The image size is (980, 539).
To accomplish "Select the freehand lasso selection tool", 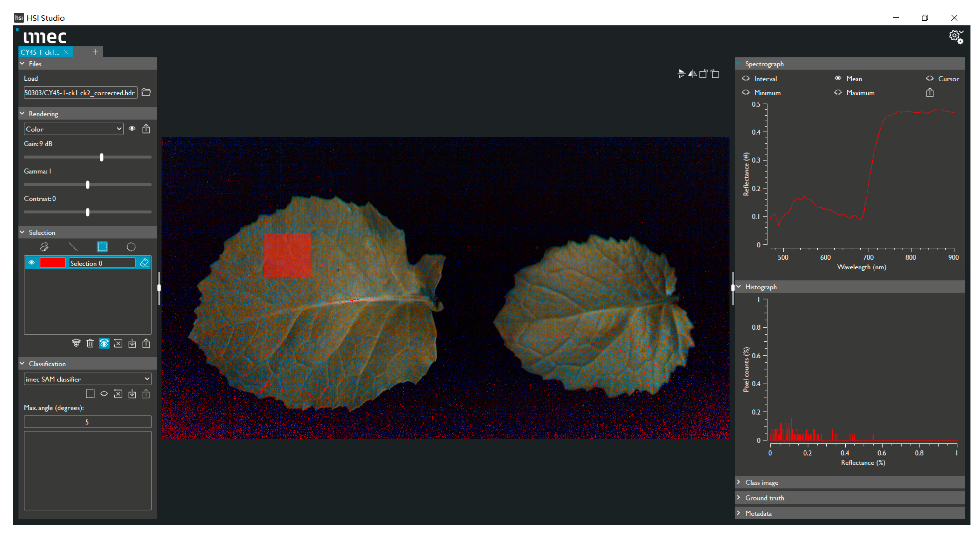I will pyautogui.click(x=44, y=247).
